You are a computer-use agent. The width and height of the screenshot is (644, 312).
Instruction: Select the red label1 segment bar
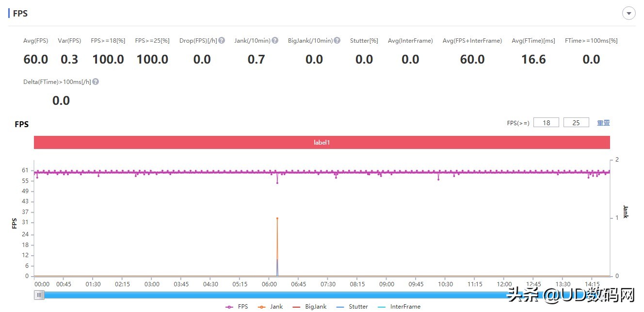pos(322,143)
